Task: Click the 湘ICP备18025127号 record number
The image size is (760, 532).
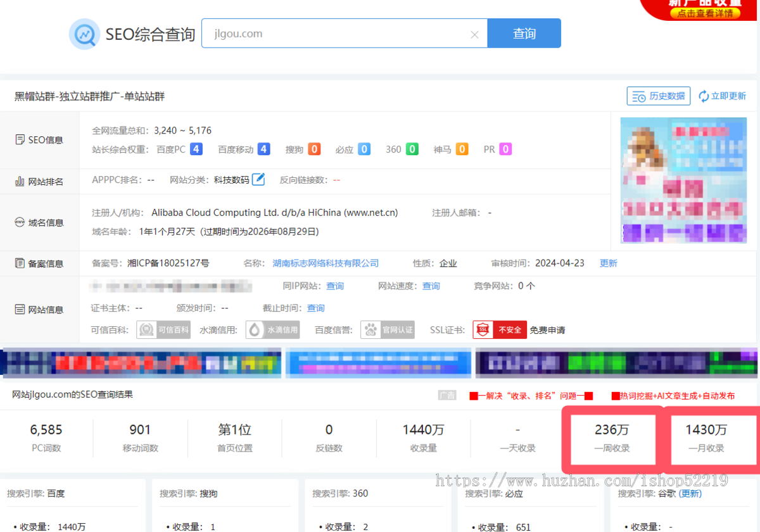Action: tap(168, 263)
